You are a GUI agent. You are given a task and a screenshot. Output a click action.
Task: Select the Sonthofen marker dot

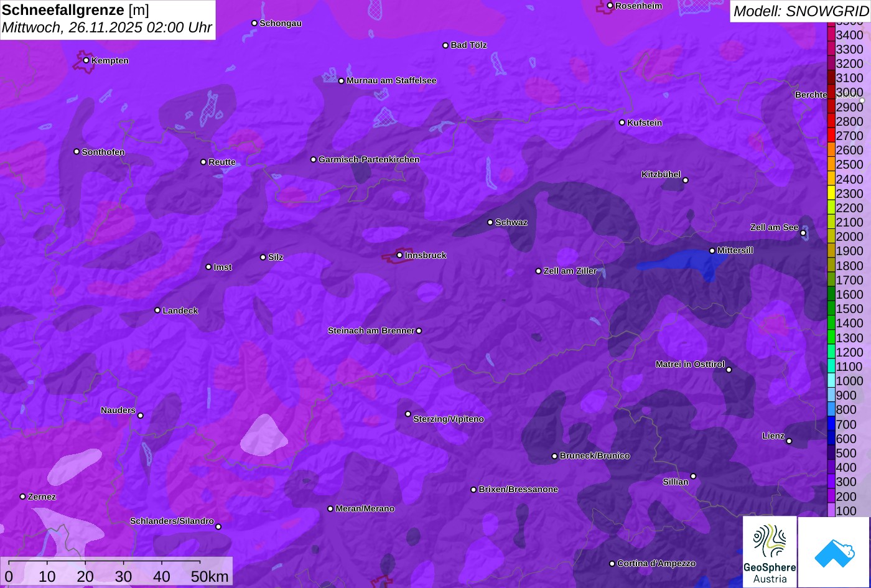(x=77, y=152)
